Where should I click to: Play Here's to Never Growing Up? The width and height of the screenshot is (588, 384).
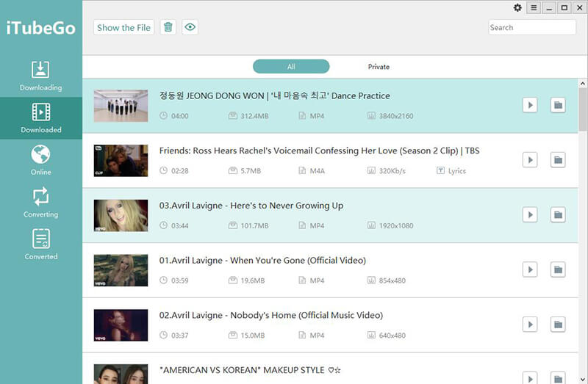(530, 214)
